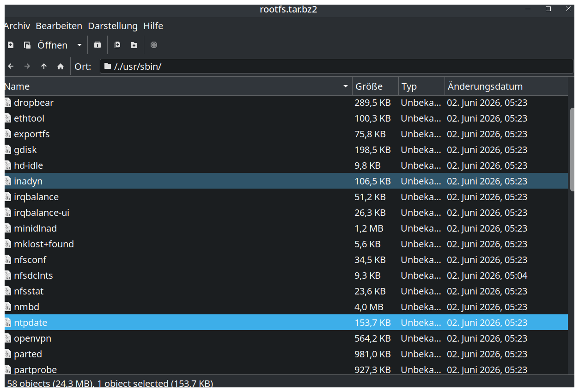Click the file icon beside exportfs
The image size is (579, 392).
(x=7, y=134)
